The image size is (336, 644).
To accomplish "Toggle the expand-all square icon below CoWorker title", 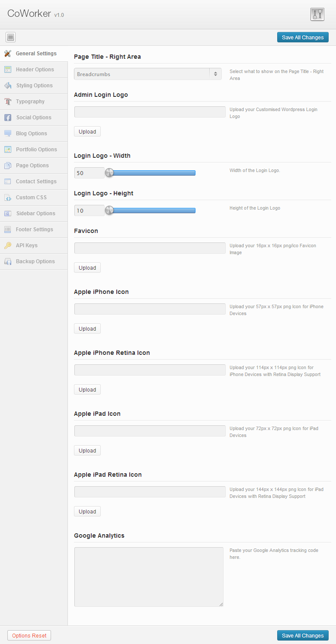I will [11, 37].
